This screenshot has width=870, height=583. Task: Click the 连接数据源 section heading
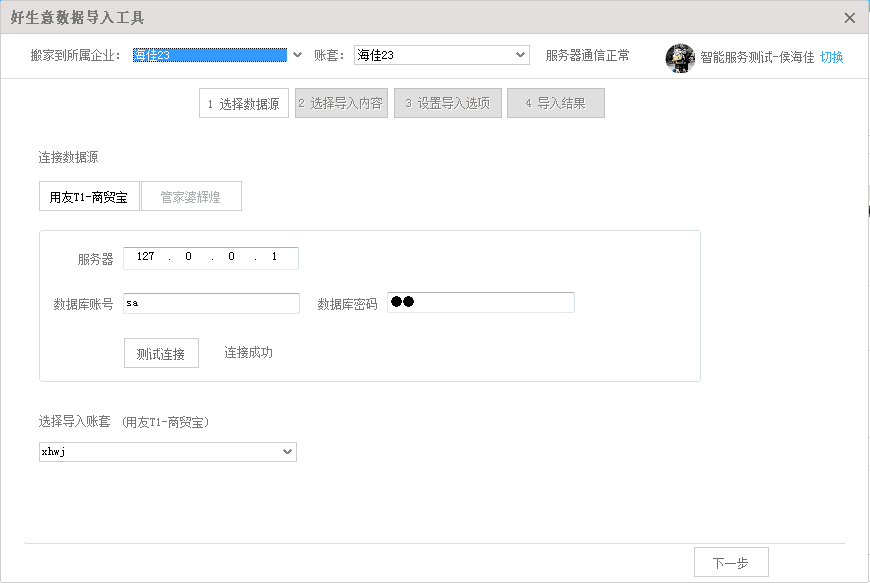pos(68,158)
